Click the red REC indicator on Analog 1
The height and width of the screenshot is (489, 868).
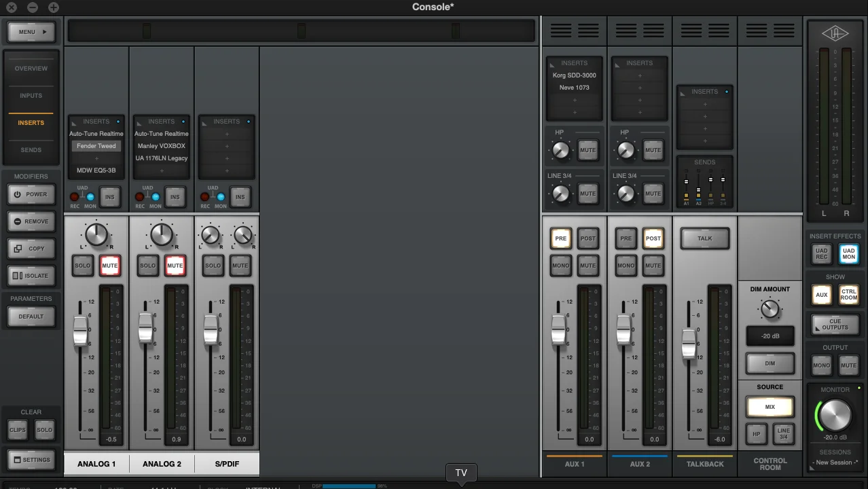(75, 197)
